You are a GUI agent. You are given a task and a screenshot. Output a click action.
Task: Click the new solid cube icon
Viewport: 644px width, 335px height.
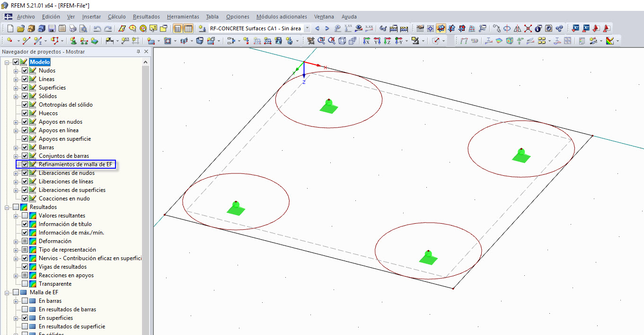point(200,41)
